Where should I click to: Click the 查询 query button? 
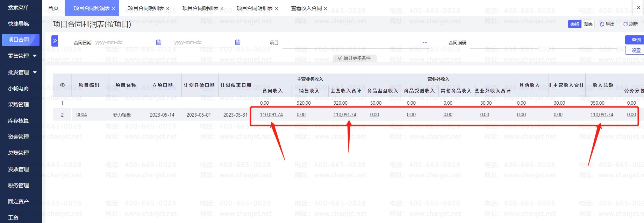[x=635, y=40]
